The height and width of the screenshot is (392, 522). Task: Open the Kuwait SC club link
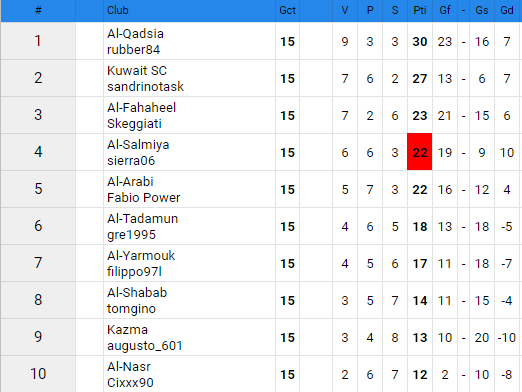(x=137, y=71)
